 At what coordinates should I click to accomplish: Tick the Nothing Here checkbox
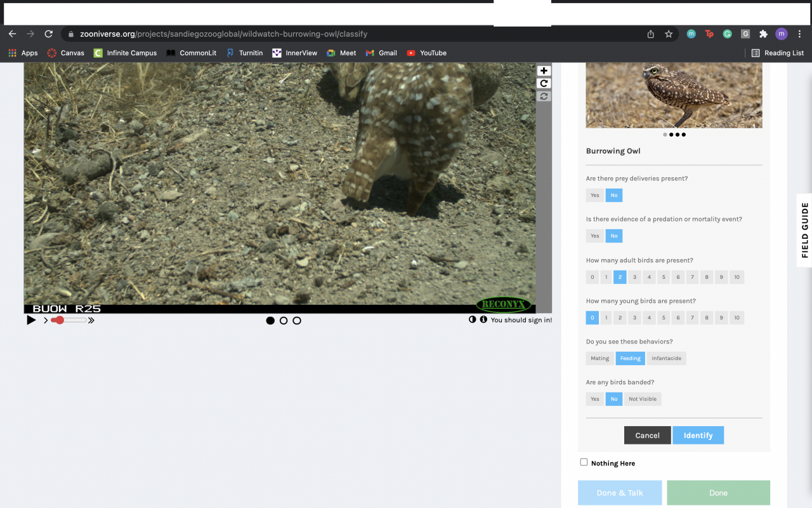pos(584,462)
